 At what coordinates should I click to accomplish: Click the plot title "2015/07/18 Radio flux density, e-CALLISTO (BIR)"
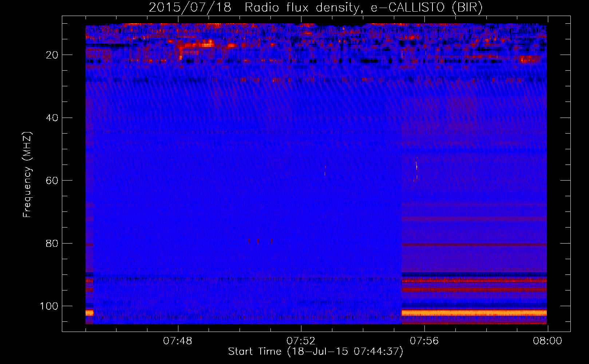pyautogui.click(x=316, y=7)
